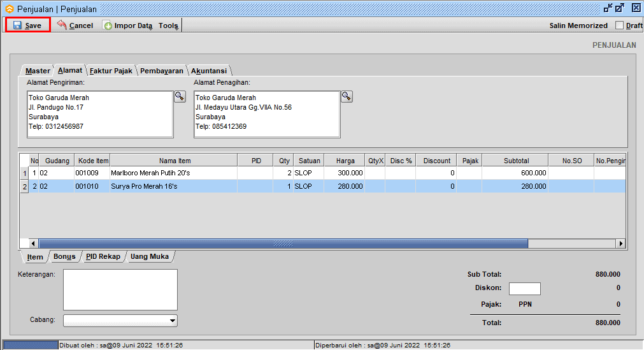Open the Pembayaran tab

162,71
